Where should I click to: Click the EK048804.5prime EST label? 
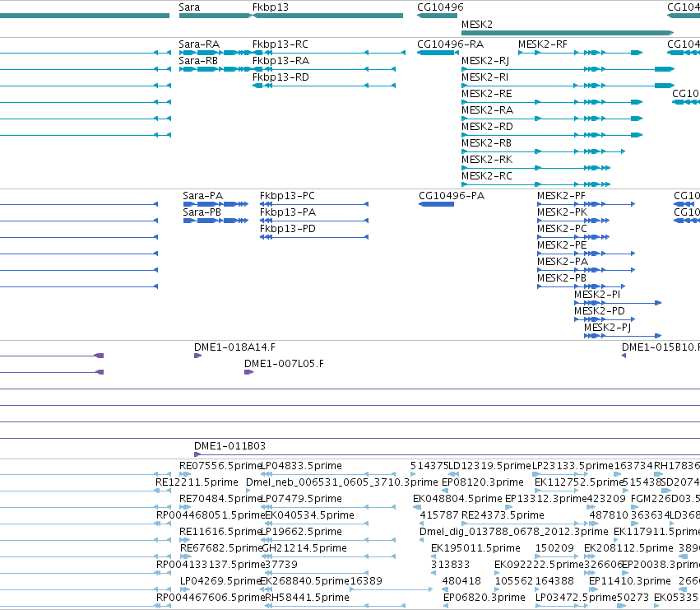[x=457, y=499]
